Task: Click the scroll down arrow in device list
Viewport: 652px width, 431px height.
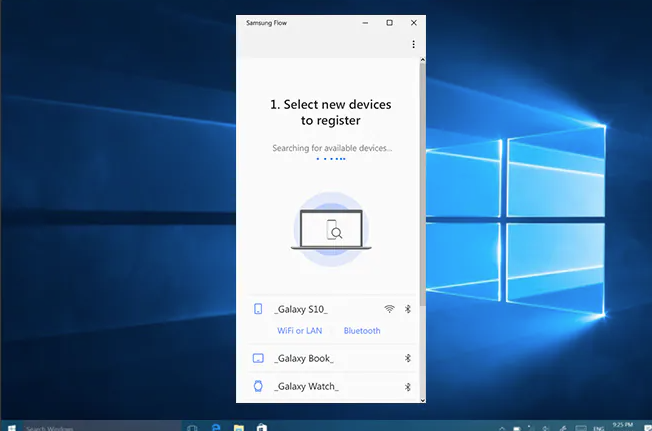Action: pyautogui.click(x=422, y=399)
